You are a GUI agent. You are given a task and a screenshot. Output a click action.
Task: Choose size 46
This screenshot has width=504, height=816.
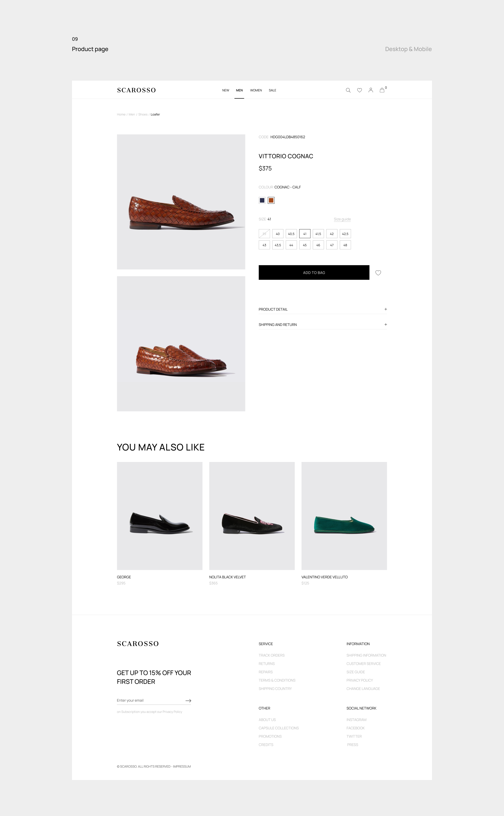pos(318,245)
